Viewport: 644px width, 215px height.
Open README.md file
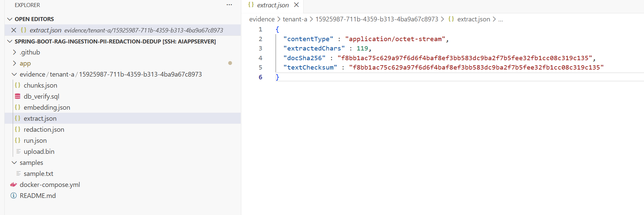click(38, 196)
